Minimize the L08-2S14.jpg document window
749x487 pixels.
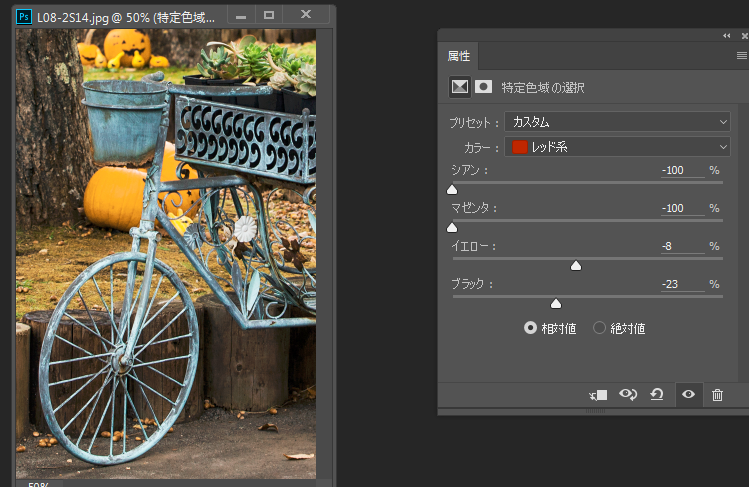241,15
